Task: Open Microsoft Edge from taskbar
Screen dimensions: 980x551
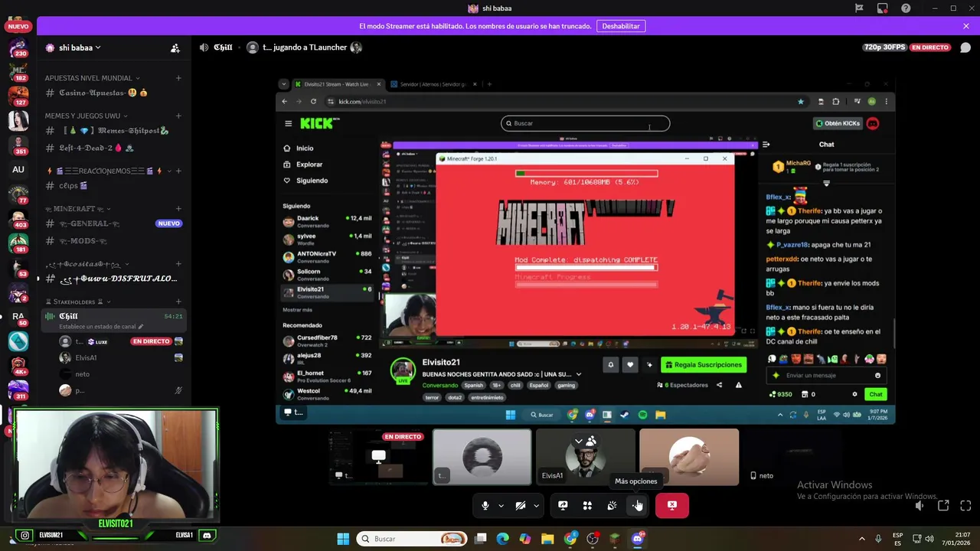Action: pyautogui.click(x=502, y=539)
